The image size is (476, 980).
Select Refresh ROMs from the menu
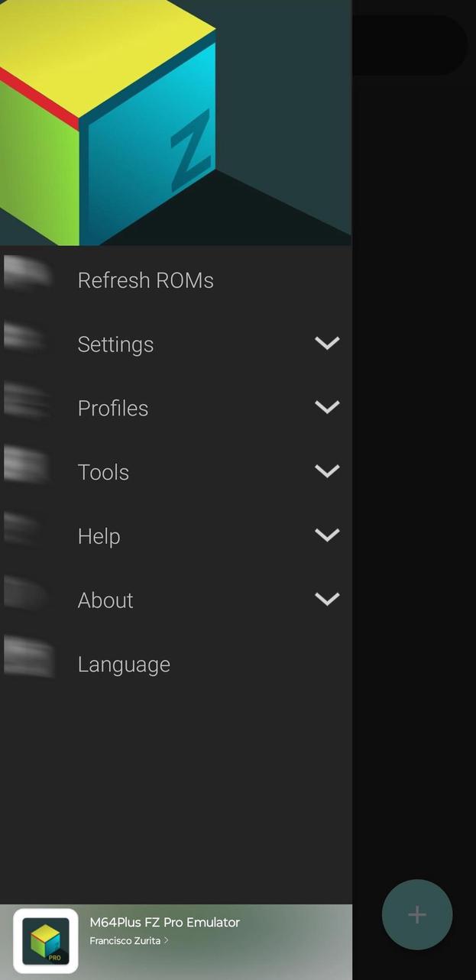pos(145,280)
